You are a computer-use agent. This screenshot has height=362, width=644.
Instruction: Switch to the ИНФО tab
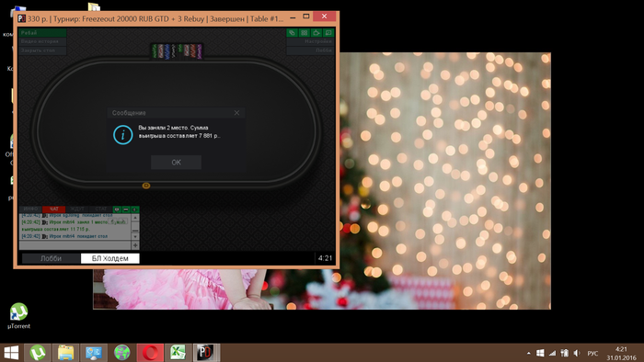click(30, 209)
